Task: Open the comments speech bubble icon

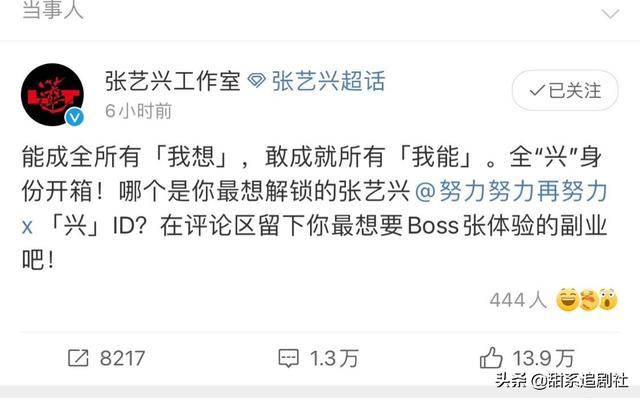Action: coord(288,358)
